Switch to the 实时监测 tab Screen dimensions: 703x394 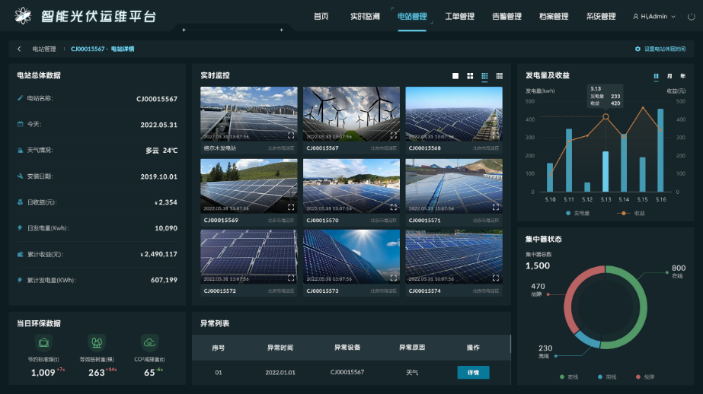pyautogui.click(x=365, y=17)
